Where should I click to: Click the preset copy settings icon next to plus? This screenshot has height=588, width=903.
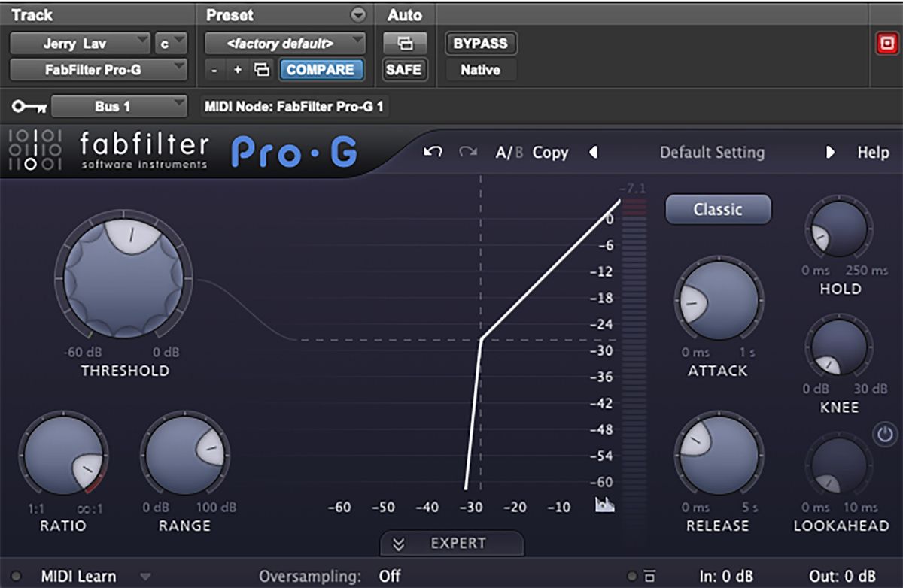tap(261, 70)
